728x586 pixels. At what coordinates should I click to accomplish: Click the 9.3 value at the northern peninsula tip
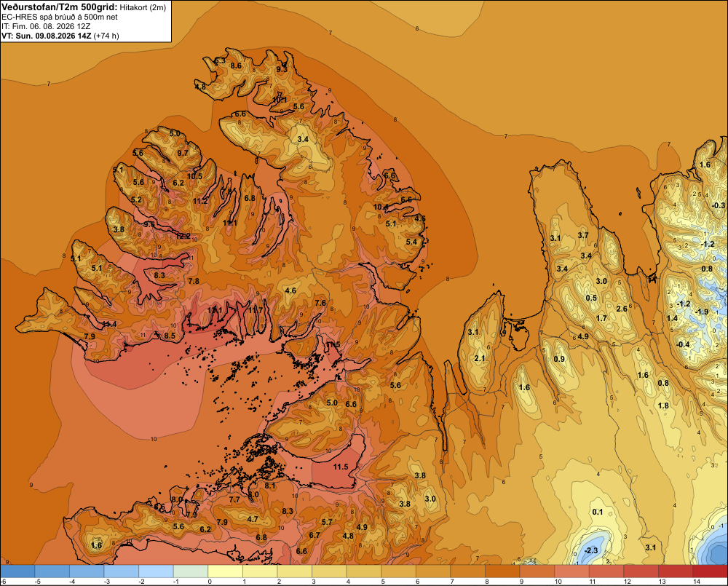click(282, 69)
